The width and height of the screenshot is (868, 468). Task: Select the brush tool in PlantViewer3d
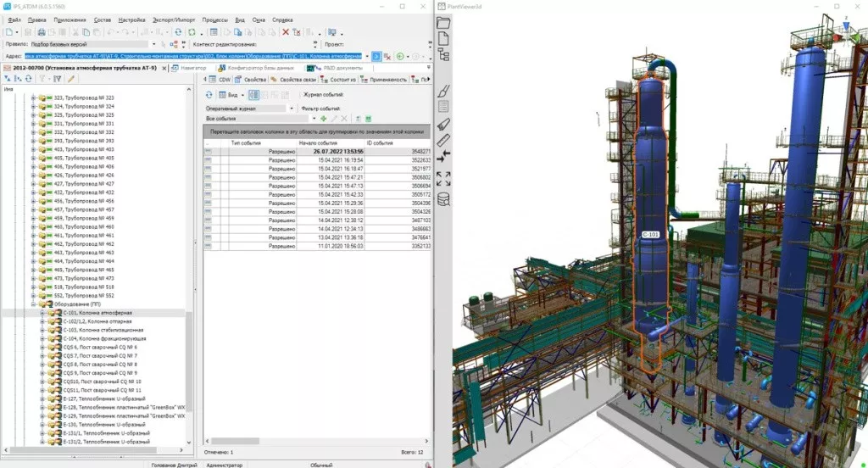pos(443,91)
